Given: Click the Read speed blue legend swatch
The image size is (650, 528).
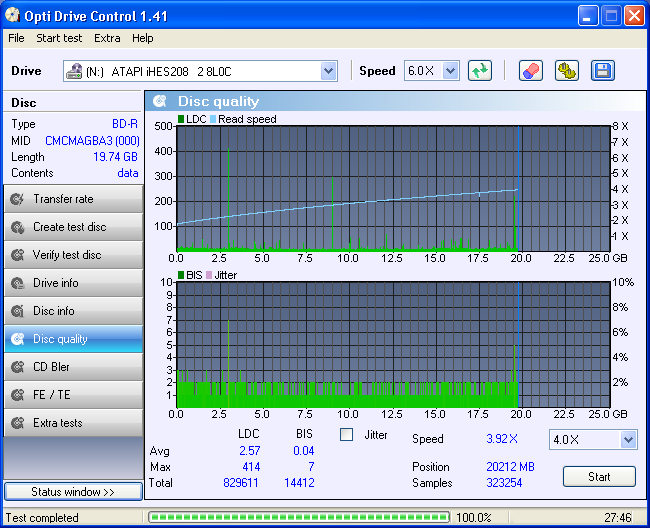Looking at the screenshot, I should pyautogui.click(x=213, y=119).
